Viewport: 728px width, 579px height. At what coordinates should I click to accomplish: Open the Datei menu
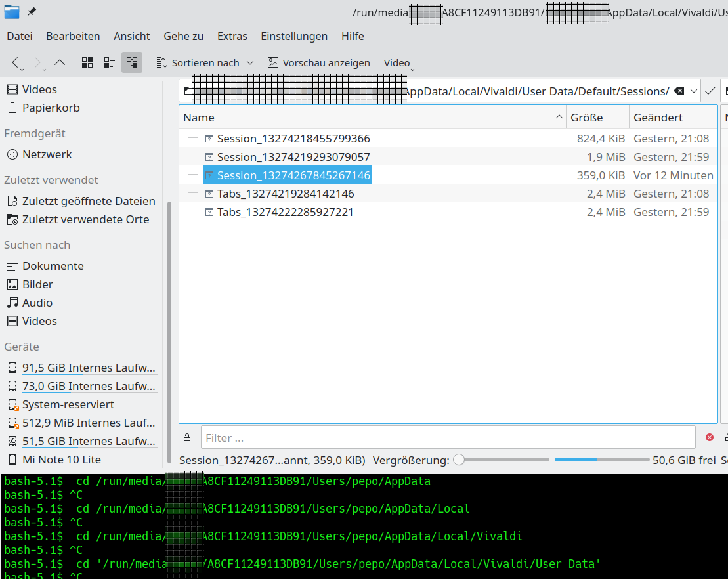[x=20, y=36]
